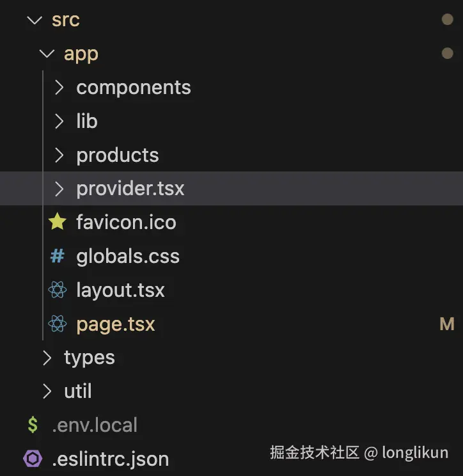Click the favicon.ico star icon

[58, 222]
